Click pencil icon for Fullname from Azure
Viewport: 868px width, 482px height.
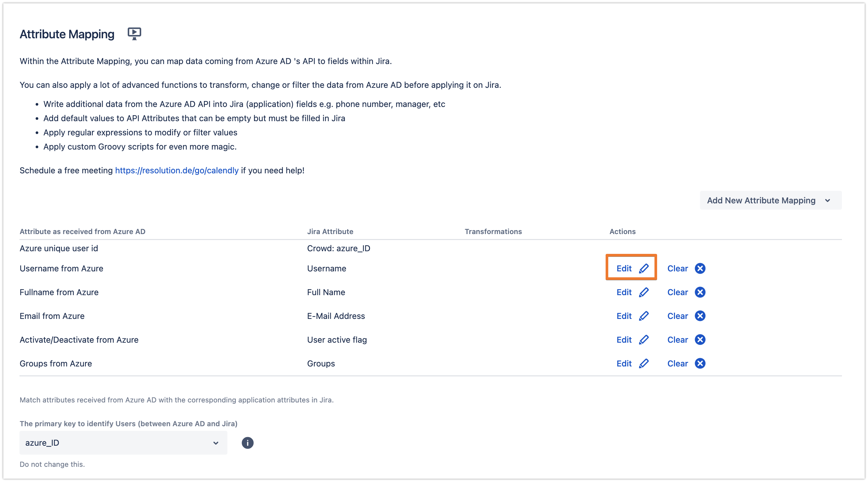click(x=644, y=292)
